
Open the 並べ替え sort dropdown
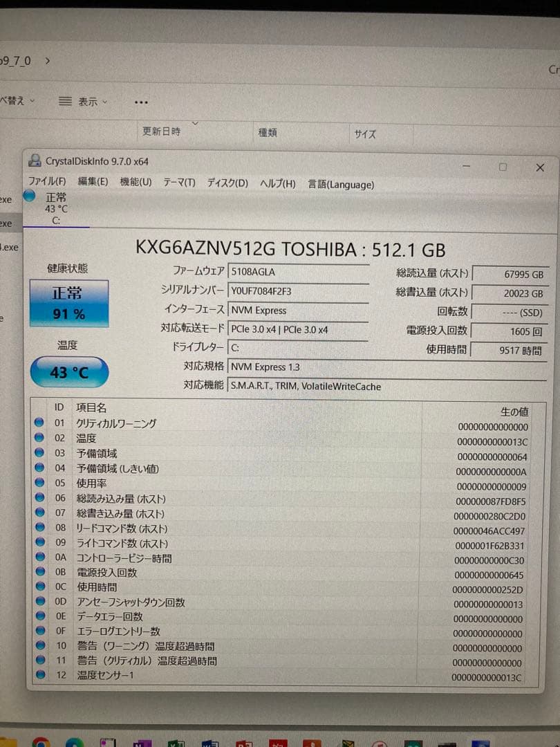tap(14, 100)
